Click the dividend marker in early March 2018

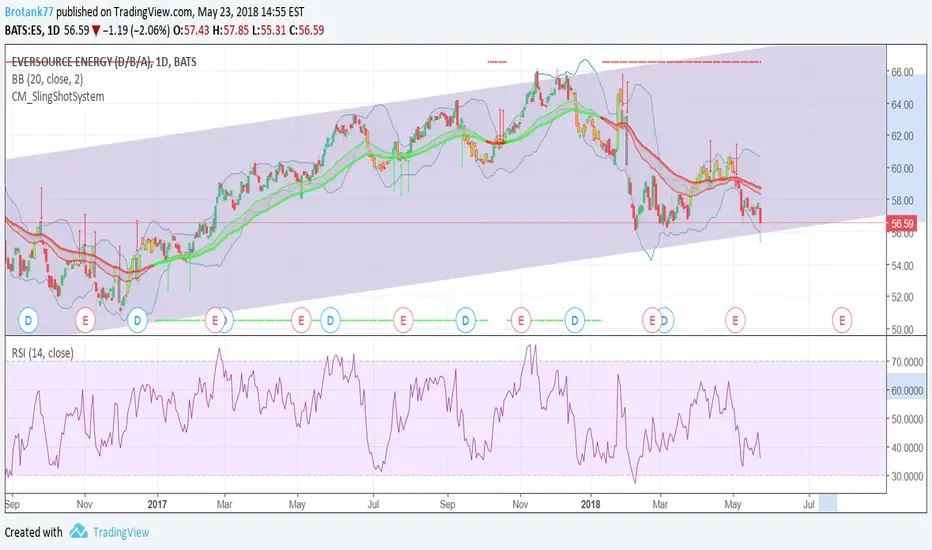666,320
